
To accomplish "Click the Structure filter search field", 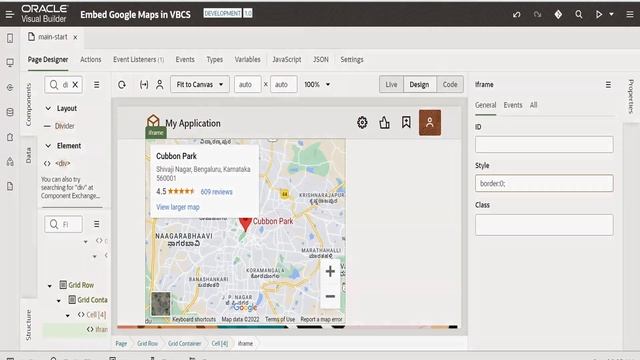I will click(x=63, y=224).
